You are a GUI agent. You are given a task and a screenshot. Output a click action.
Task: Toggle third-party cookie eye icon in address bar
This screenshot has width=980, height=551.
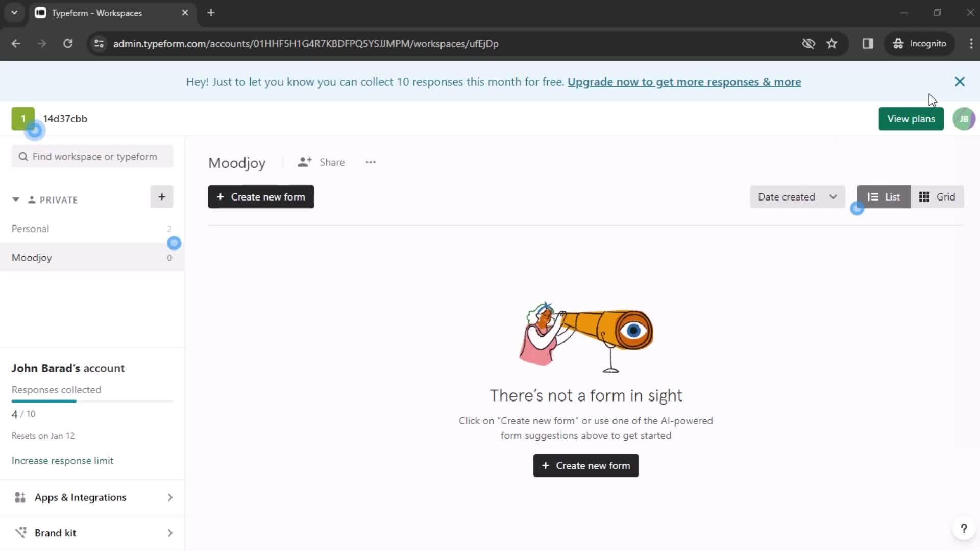(809, 44)
